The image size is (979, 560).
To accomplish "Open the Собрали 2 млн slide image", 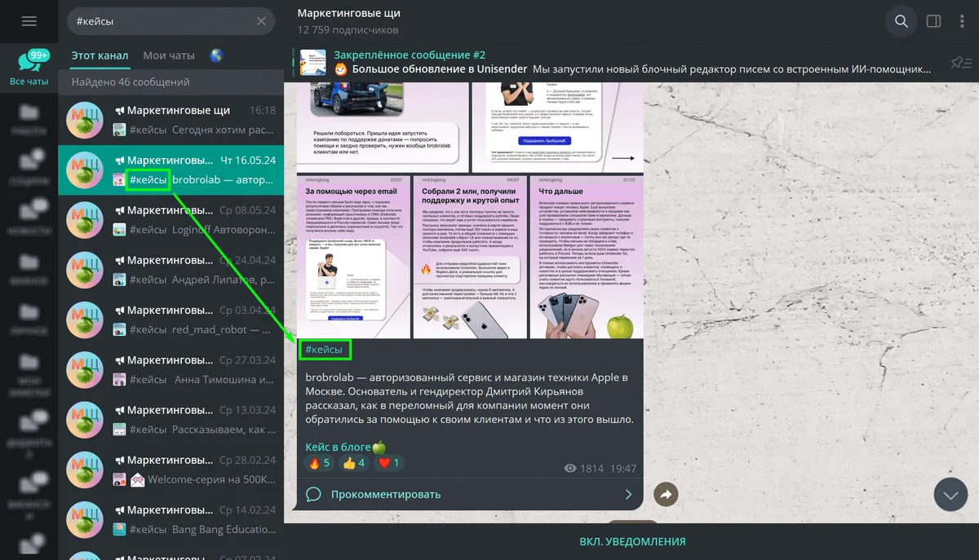I will click(470, 258).
